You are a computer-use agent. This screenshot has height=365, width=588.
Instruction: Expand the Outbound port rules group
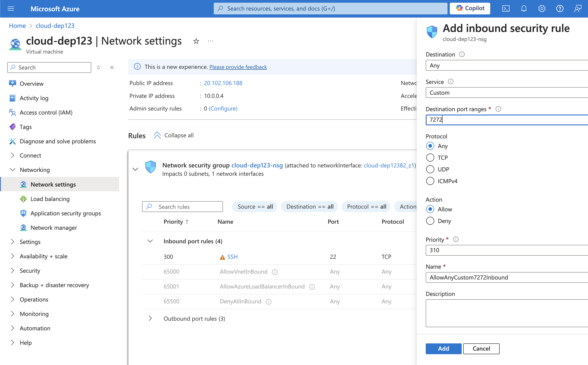coord(150,318)
